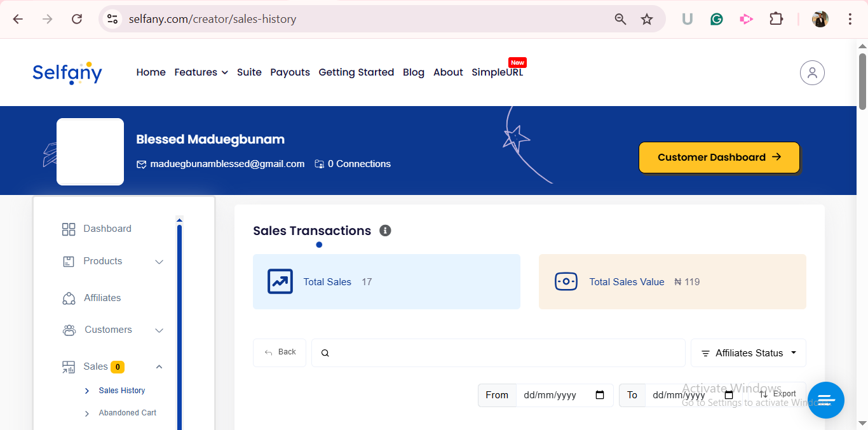Viewport: 868px width, 430px height.
Task: Click the Selfany logo
Action: click(67, 73)
